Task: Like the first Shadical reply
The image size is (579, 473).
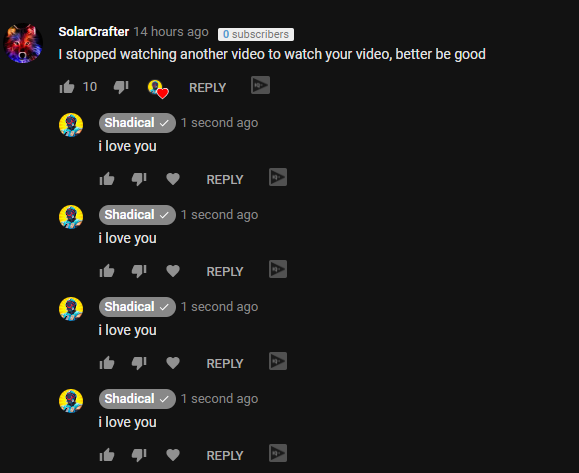Action: pos(107,179)
